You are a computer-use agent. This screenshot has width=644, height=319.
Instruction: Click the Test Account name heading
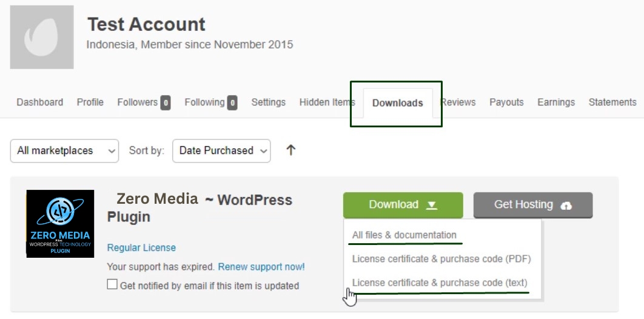[x=146, y=24]
